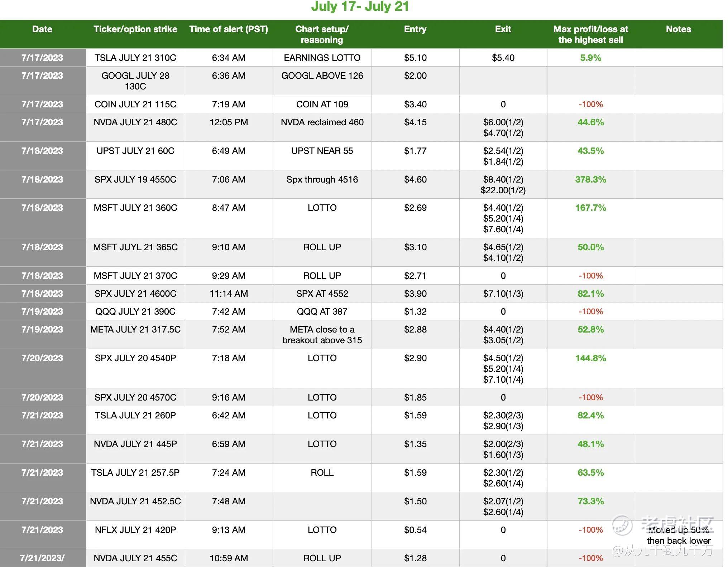Select the "Chart setup/ reasoning" column header
The image size is (728, 567).
click(x=322, y=34)
